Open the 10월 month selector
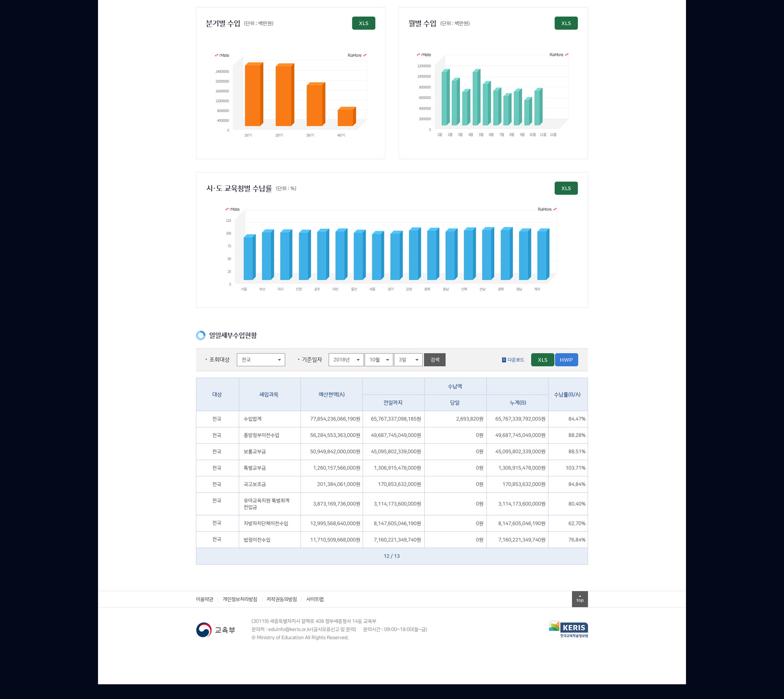Viewport: 784px width, 699px height. pyautogui.click(x=379, y=360)
